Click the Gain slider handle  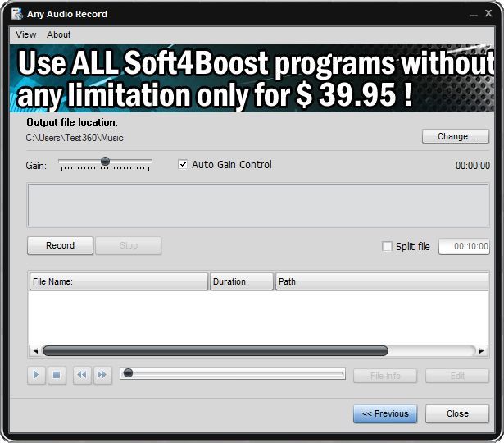(105, 162)
